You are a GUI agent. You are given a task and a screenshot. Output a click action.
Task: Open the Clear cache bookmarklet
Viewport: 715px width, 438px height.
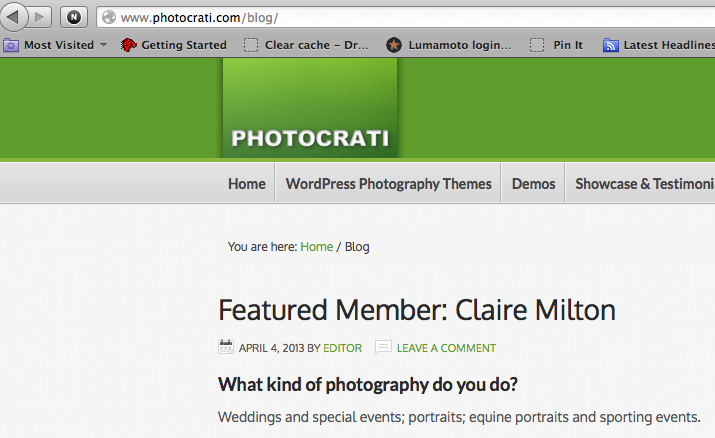coord(306,45)
